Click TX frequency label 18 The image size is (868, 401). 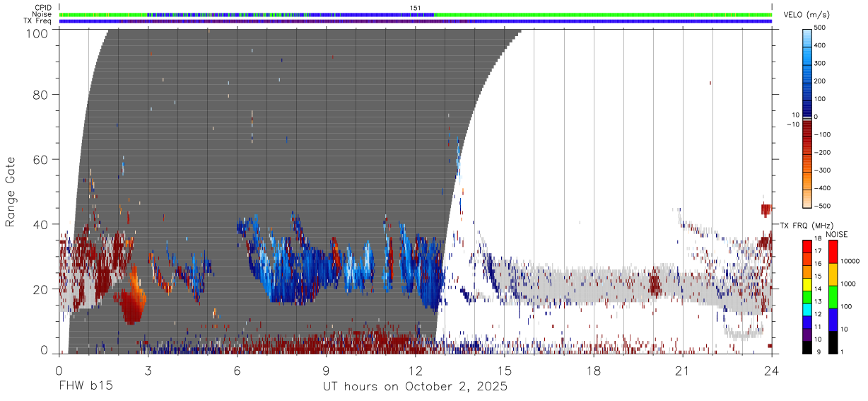pos(818,240)
